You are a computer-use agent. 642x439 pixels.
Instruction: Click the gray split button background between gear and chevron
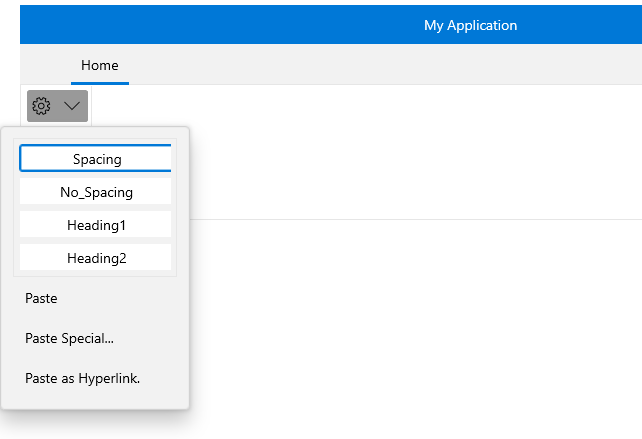[x=57, y=106]
